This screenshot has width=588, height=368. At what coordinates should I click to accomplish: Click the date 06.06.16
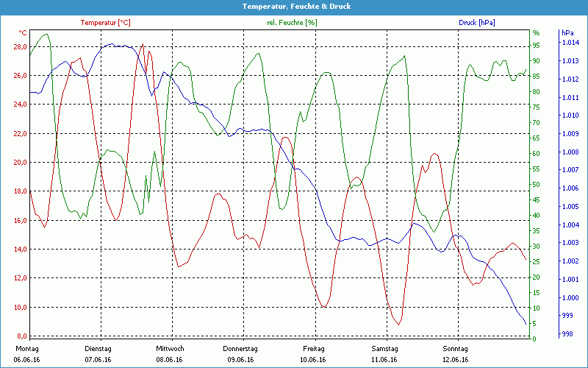point(26,359)
